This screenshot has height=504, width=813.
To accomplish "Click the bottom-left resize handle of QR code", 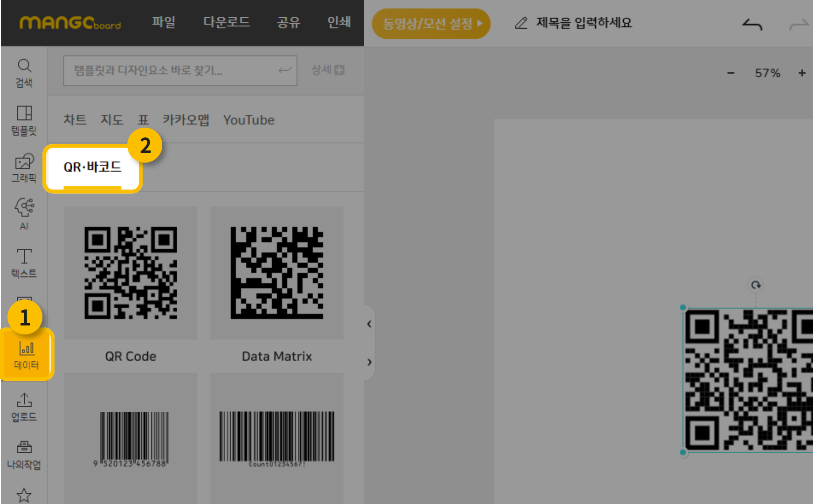I will [683, 452].
